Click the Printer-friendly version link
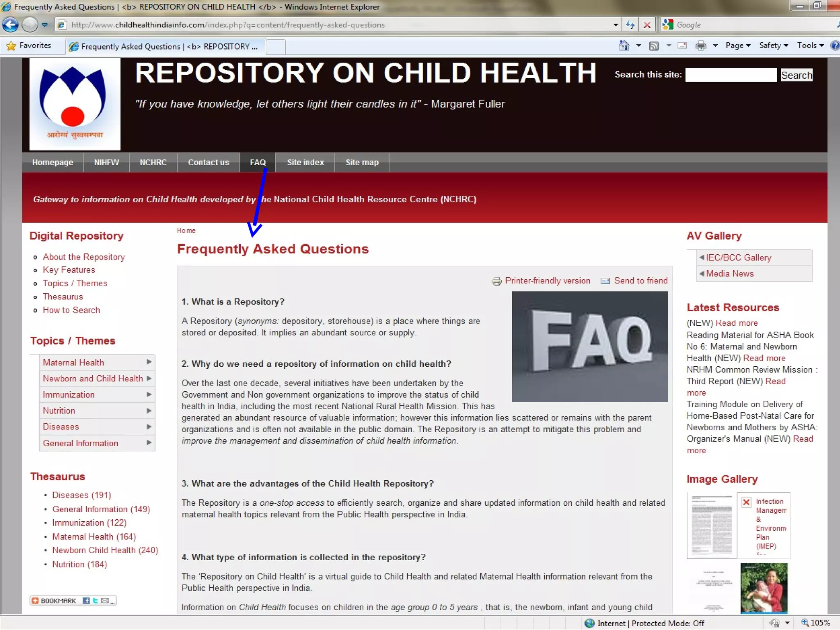 tap(547, 281)
